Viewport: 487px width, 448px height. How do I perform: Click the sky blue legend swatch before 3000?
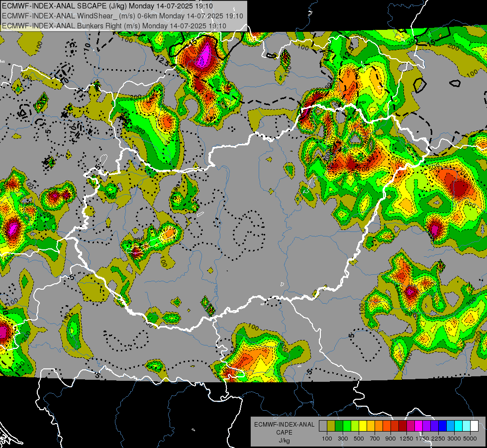pyautogui.click(x=450, y=426)
